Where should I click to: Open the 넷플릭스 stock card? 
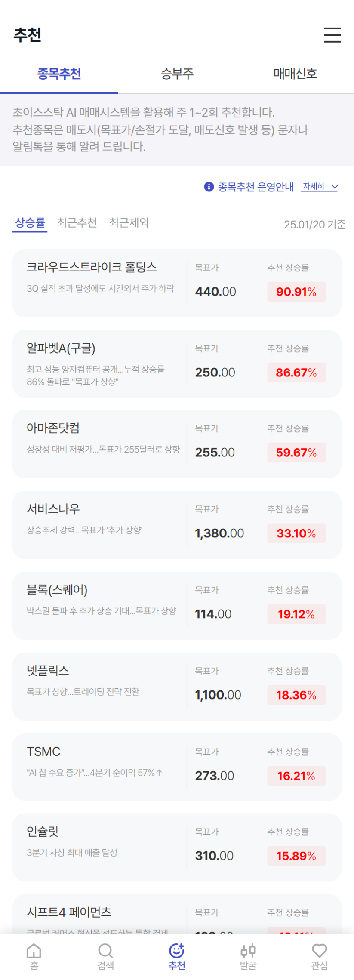click(x=177, y=687)
